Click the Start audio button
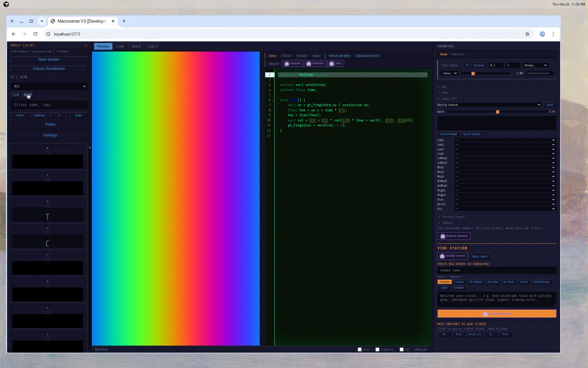588x368 pixels. click(x=549, y=105)
